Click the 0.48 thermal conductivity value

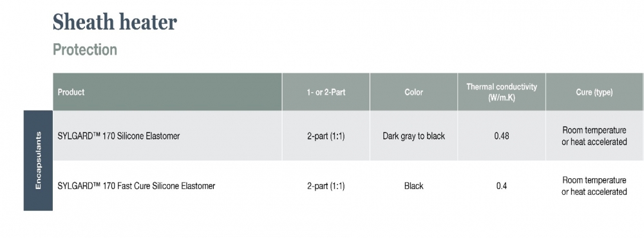coord(502,136)
